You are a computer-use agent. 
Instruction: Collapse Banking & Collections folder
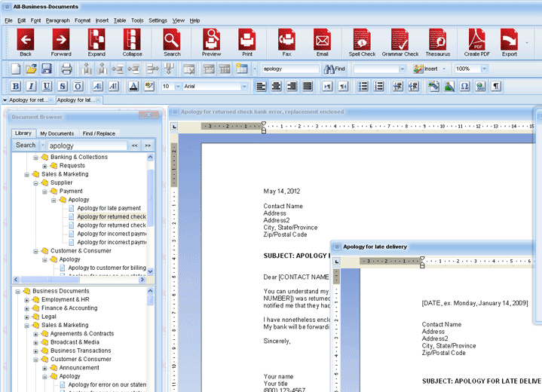point(35,158)
